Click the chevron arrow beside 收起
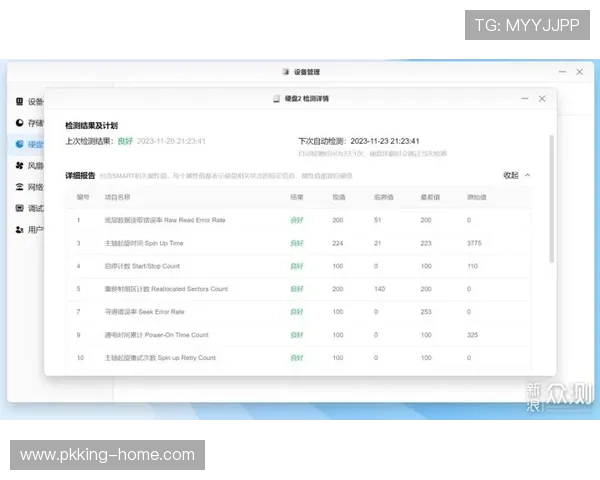 527,175
